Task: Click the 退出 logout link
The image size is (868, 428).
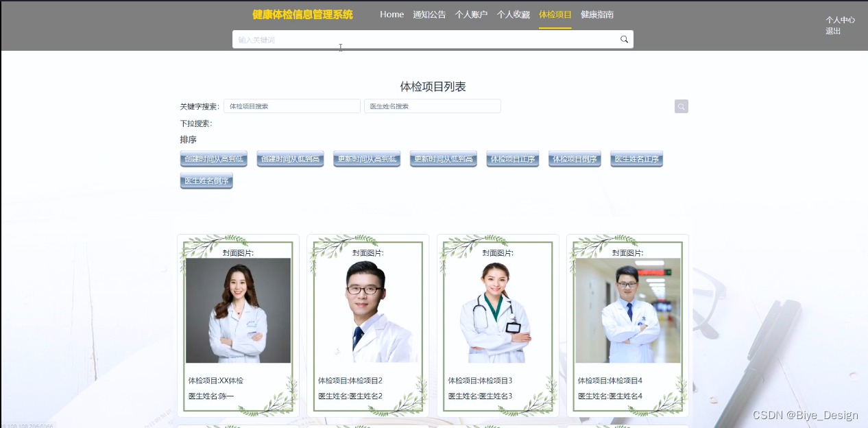Action: point(832,31)
